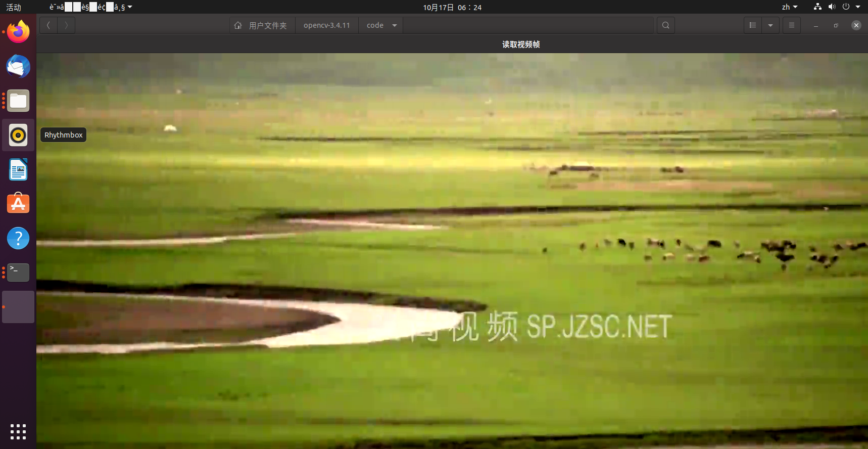
Task: Open the Files app in the dock
Action: point(18,101)
